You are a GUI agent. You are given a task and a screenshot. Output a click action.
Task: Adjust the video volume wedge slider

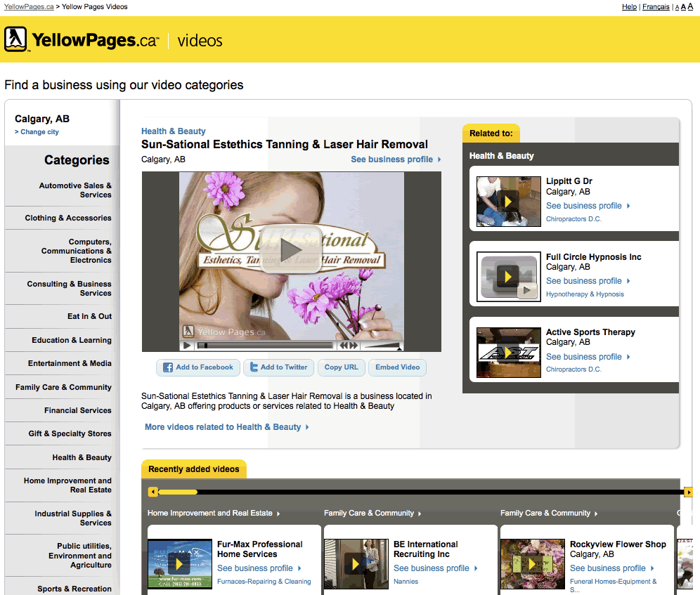[382, 346]
